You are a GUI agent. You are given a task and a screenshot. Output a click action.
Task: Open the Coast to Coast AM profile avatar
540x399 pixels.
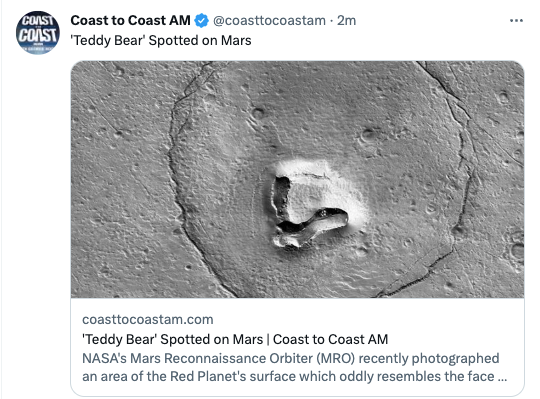[38, 33]
